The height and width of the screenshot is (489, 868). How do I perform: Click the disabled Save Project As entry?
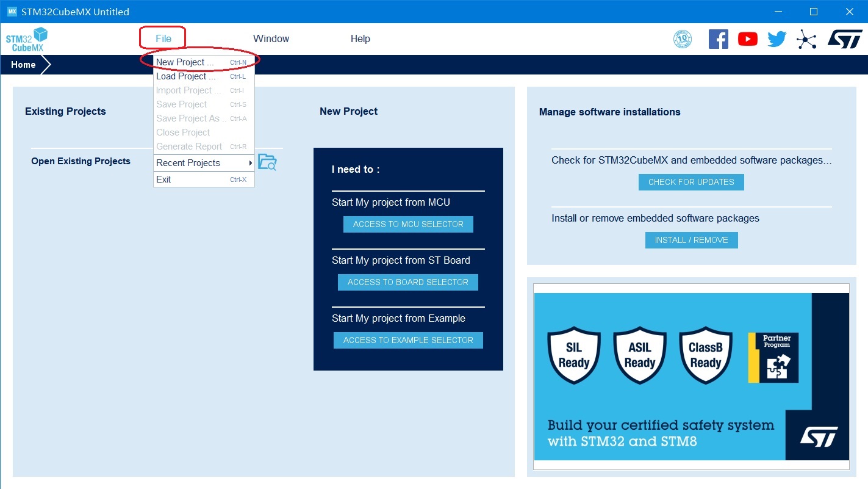coord(204,118)
